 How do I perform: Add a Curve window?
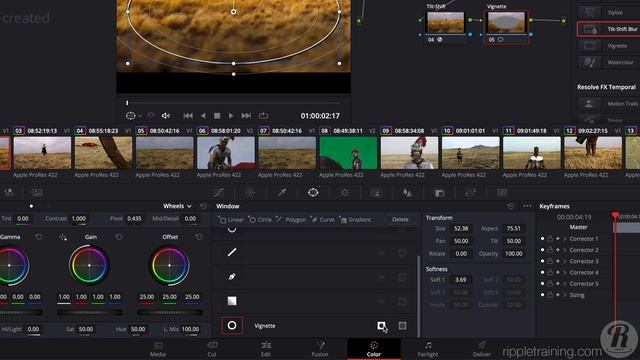click(x=323, y=220)
